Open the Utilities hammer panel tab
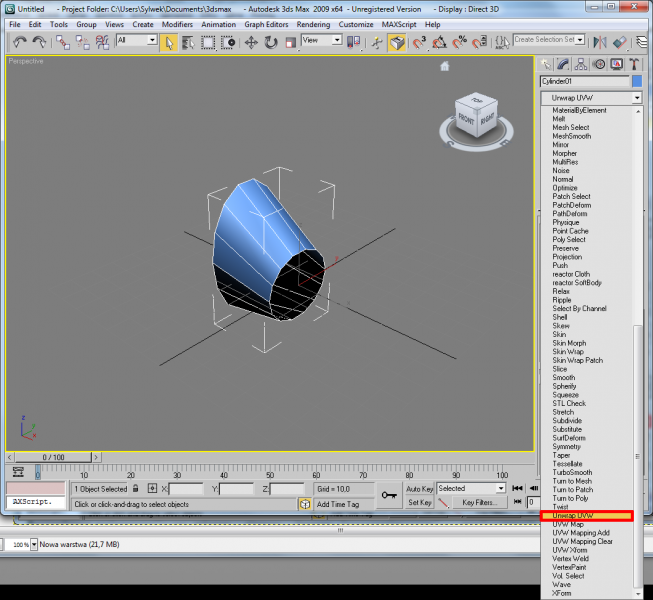Screen dimensions: 653x600 click(x=634, y=65)
